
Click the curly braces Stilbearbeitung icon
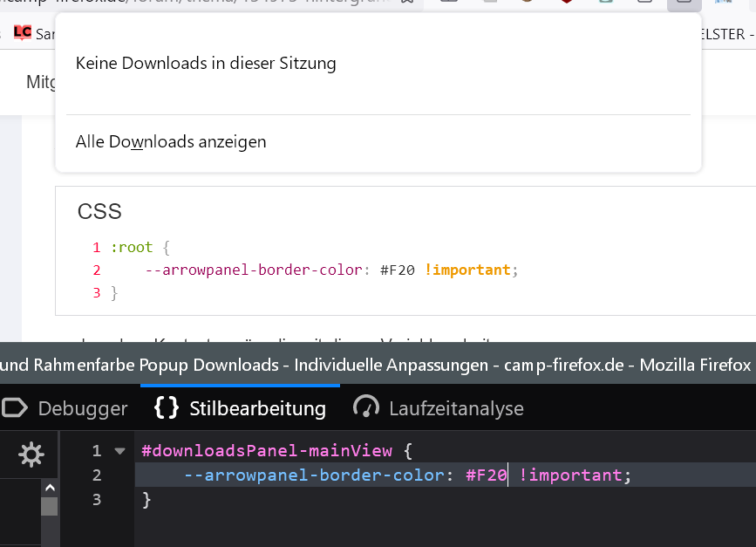pos(167,408)
